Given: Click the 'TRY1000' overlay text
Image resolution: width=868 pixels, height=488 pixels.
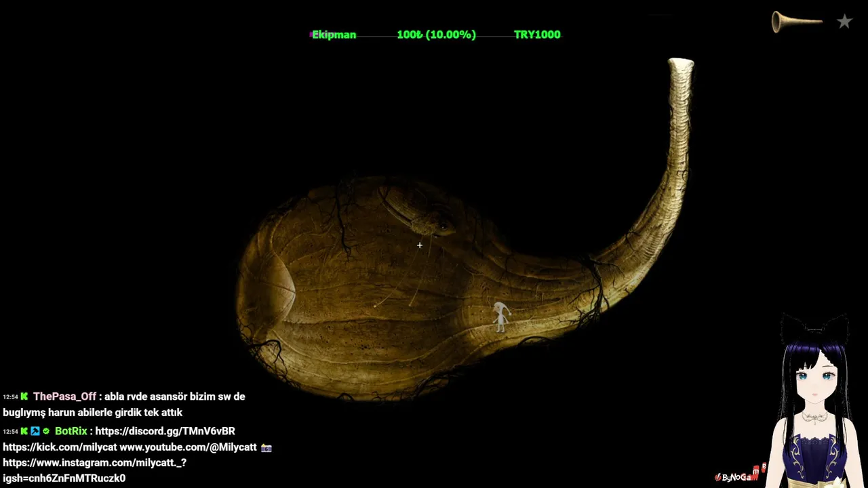Looking at the screenshot, I should click(537, 35).
